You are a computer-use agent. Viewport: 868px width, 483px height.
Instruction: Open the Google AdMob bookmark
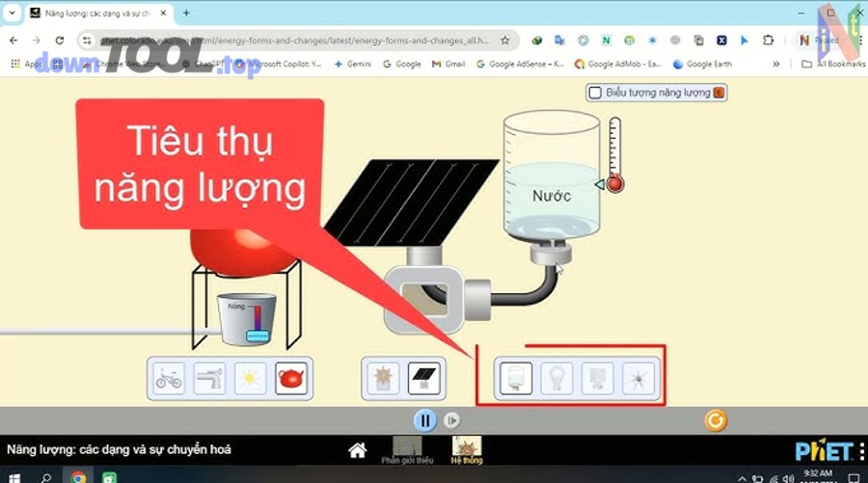tap(618, 65)
